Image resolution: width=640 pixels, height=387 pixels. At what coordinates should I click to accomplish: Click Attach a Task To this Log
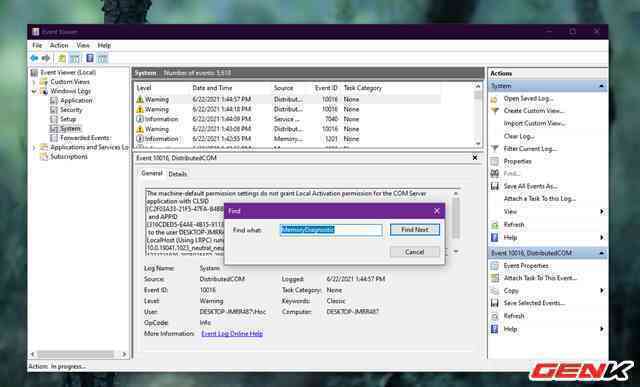click(540, 199)
